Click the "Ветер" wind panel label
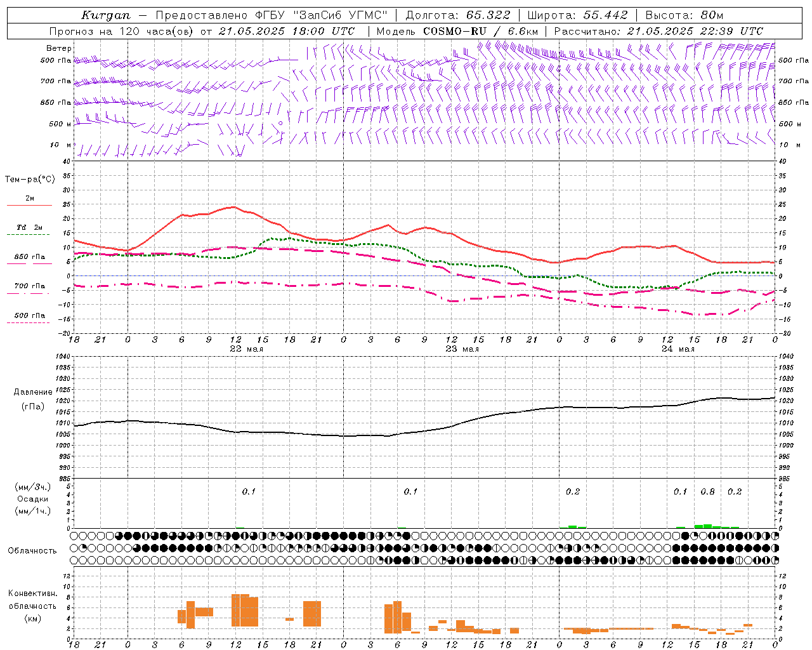The height and width of the screenshot is (650, 812). click(59, 48)
